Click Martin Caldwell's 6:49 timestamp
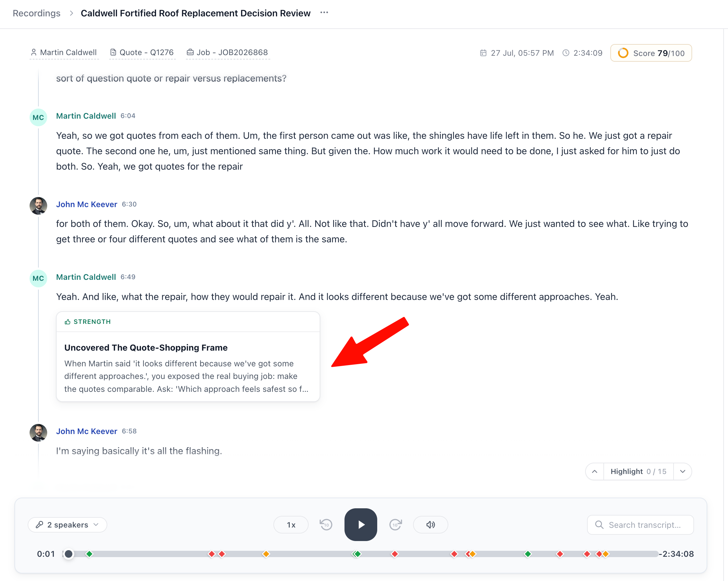 coord(128,277)
